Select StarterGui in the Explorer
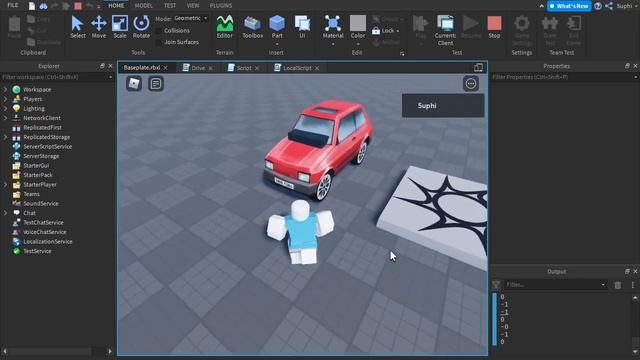640x360 pixels. click(x=36, y=165)
